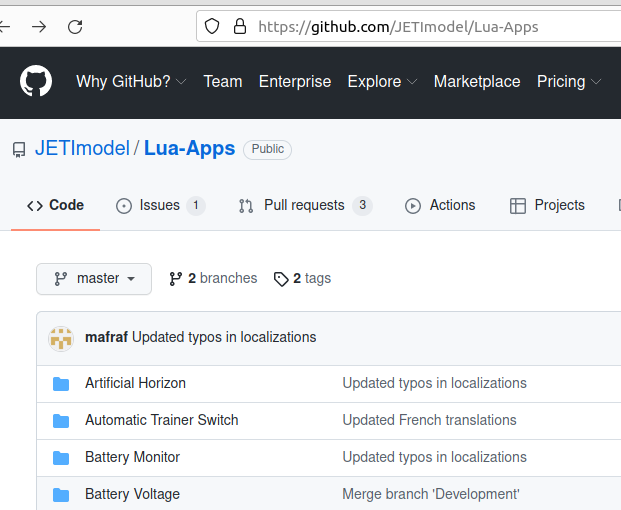Switch to the Actions tab
This screenshot has width=621, height=510.
440,206
